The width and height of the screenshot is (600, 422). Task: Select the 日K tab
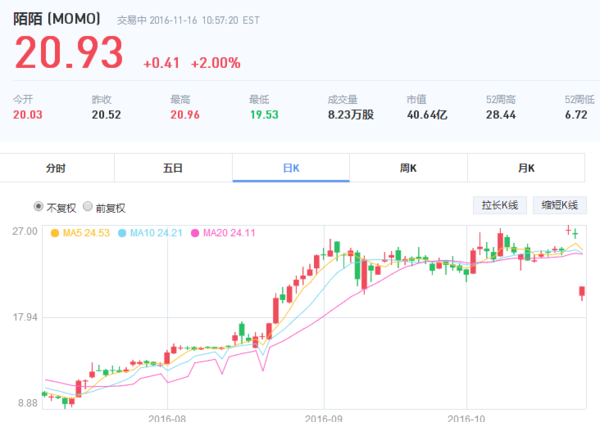[x=291, y=168]
